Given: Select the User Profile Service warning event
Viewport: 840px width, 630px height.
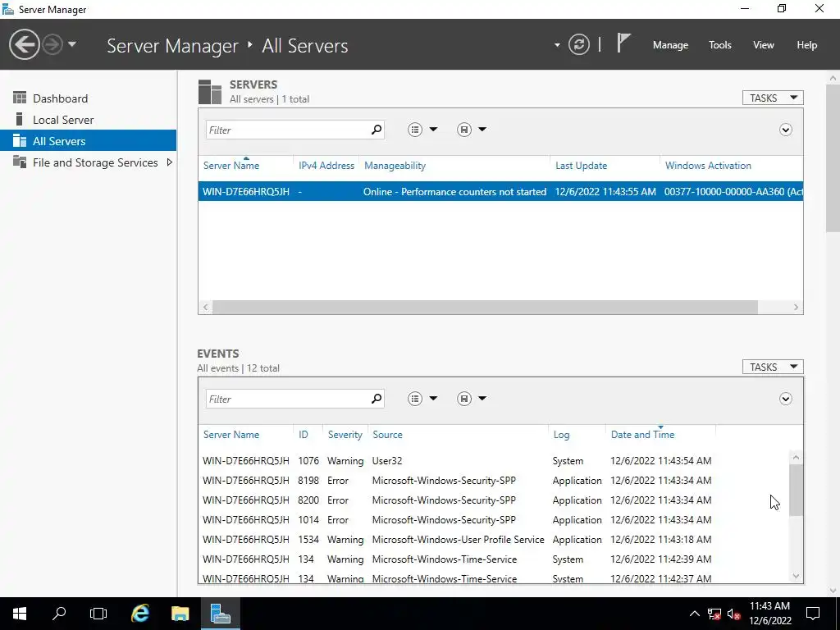Looking at the screenshot, I should click(x=493, y=540).
